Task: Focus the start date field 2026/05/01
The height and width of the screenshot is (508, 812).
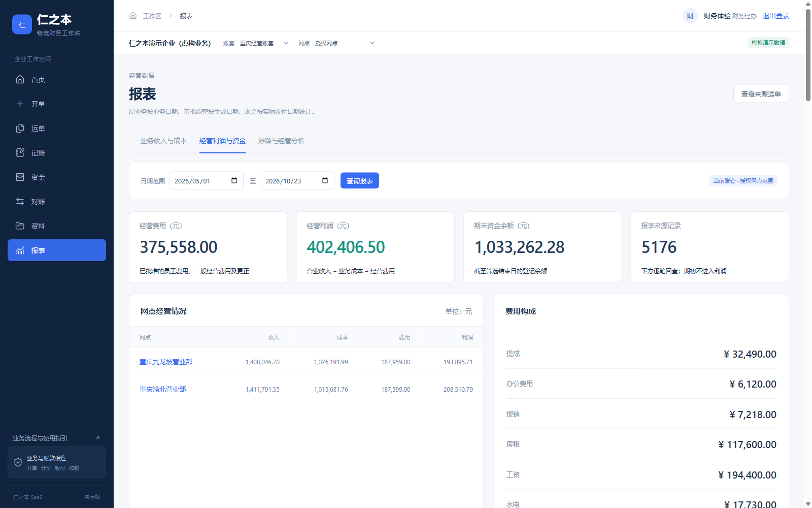Action: point(206,181)
